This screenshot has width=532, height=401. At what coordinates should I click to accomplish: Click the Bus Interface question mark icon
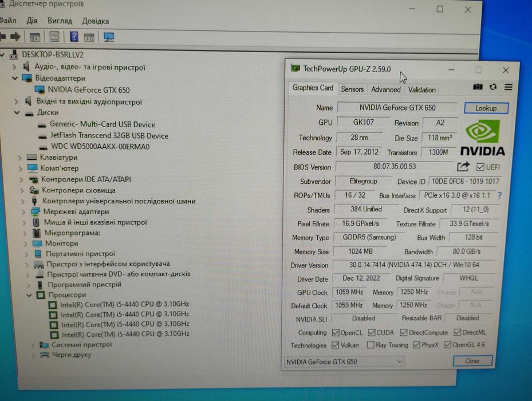coord(499,195)
